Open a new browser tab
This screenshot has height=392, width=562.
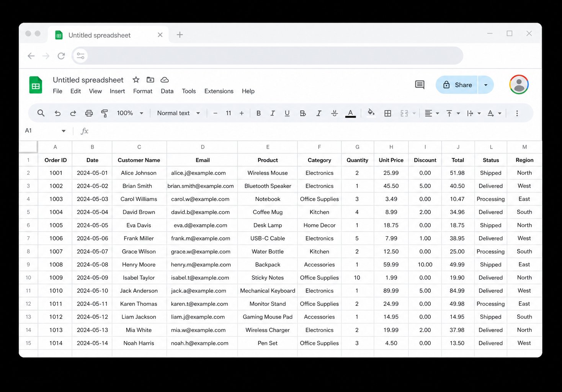coord(180,35)
